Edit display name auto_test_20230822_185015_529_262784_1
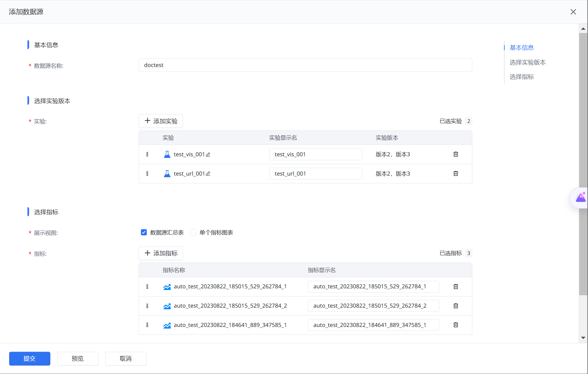The width and height of the screenshot is (588, 374). 374,287
